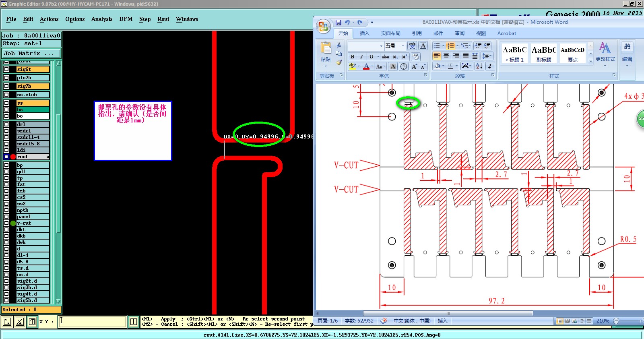Align text right in Word ribbon
The height and width of the screenshot is (339, 644).
456,56
